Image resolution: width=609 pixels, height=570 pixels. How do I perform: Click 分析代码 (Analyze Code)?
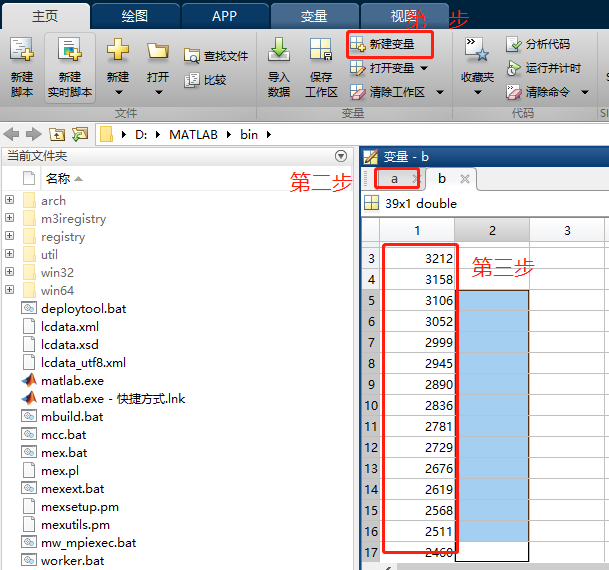(x=538, y=44)
